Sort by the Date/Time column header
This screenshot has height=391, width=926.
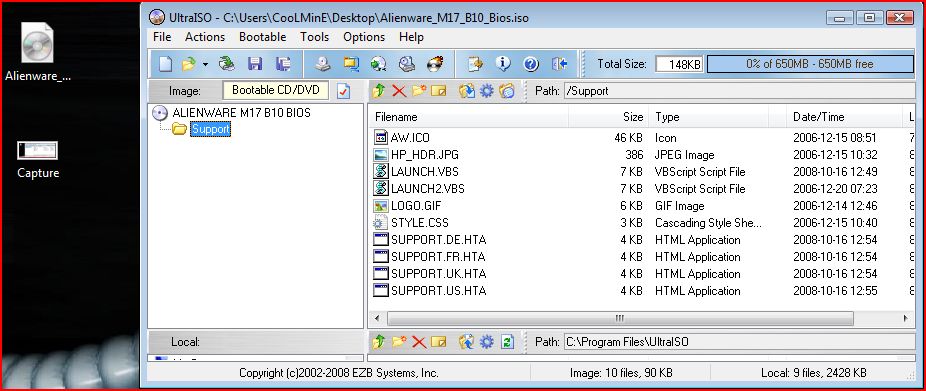click(x=845, y=117)
